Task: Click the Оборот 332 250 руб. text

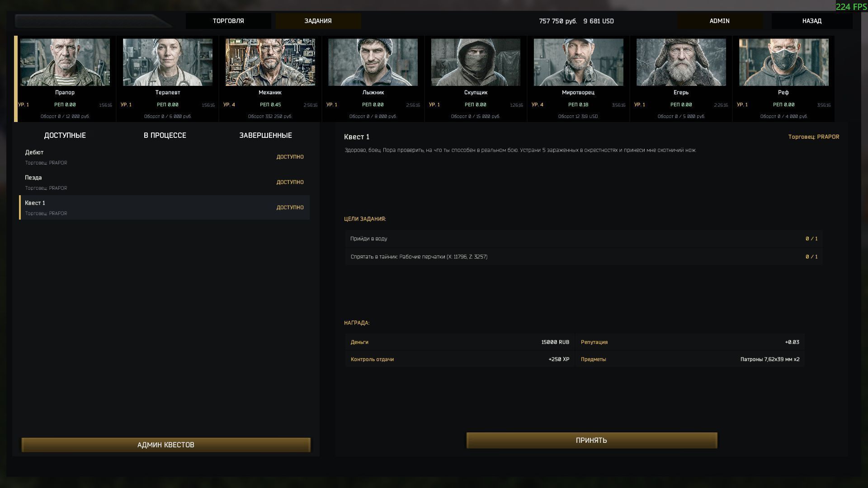Action: [270, 117]
